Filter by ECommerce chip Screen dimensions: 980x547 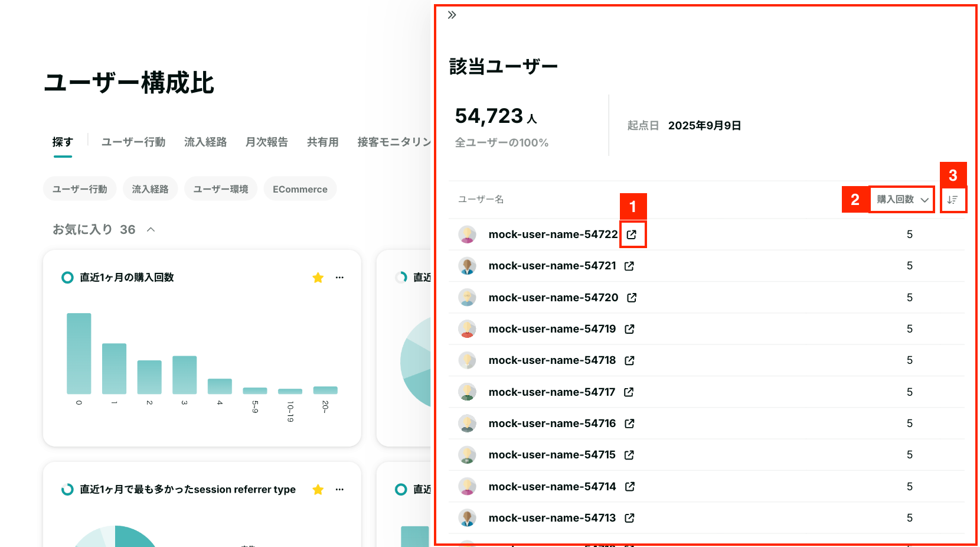click(x=300, y=189)
